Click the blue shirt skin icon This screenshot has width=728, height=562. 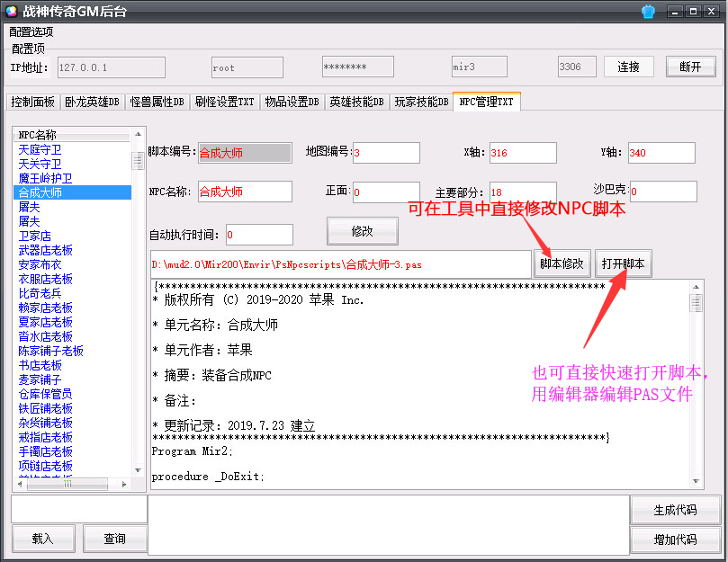(x=648, y=12)
